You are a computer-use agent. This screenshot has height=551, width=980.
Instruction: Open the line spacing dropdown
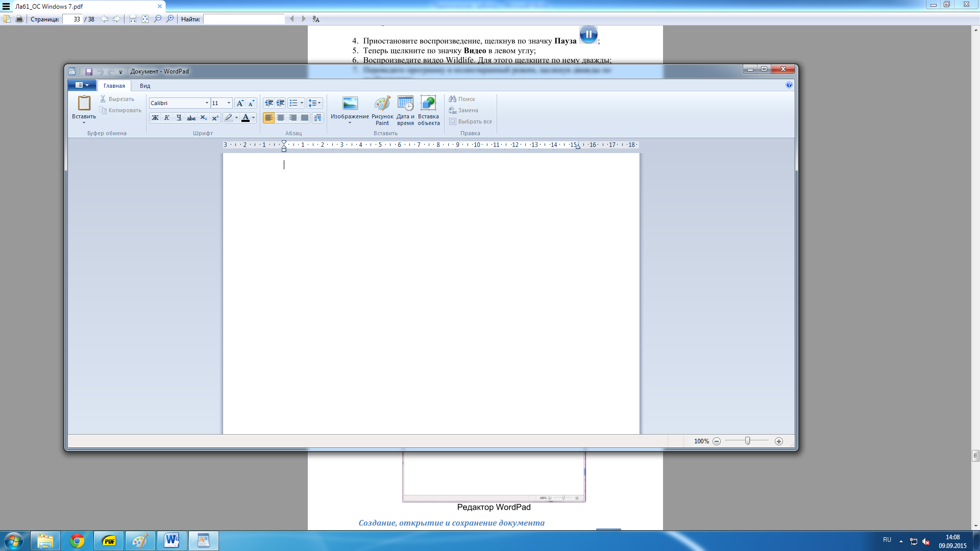pos(314,103)
